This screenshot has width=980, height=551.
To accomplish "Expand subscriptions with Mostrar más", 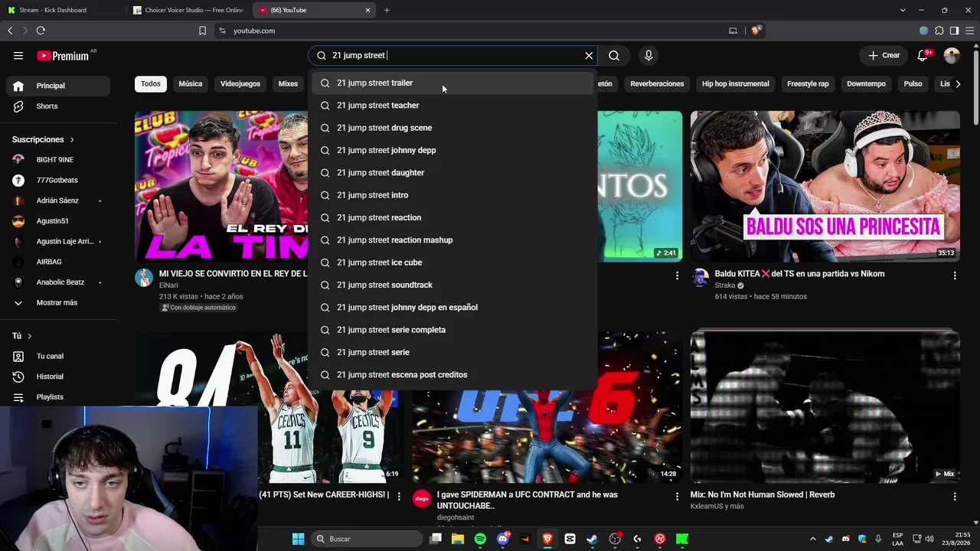I will tap(59, 303).
